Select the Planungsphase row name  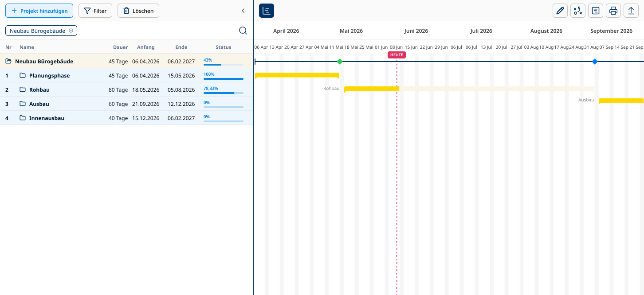click(49, 76)
